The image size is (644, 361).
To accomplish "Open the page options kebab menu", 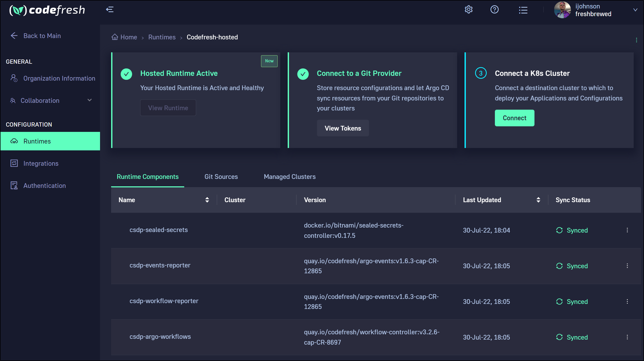I will tap(636, 40).
